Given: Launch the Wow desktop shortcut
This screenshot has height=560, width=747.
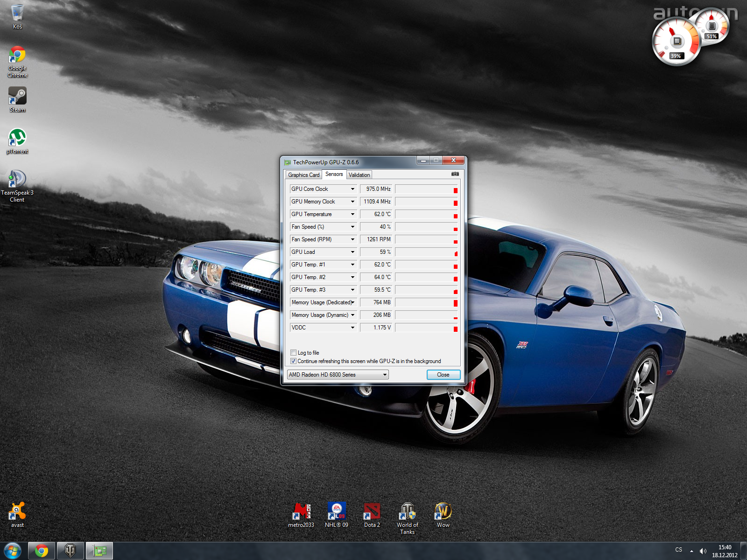Looking at the screenshot, I should (x=443, y=512).
